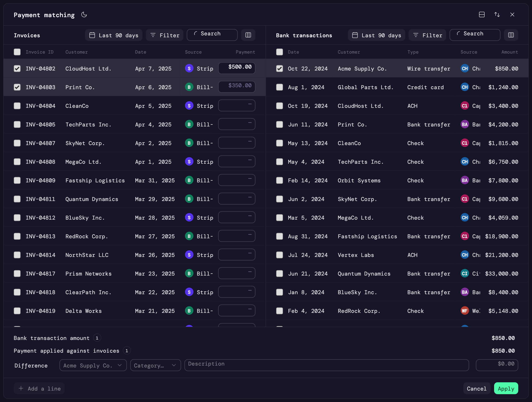Click the Stripe source icon for INV-04802
Screen dimensions: 532x402
[x=189, y=68]
